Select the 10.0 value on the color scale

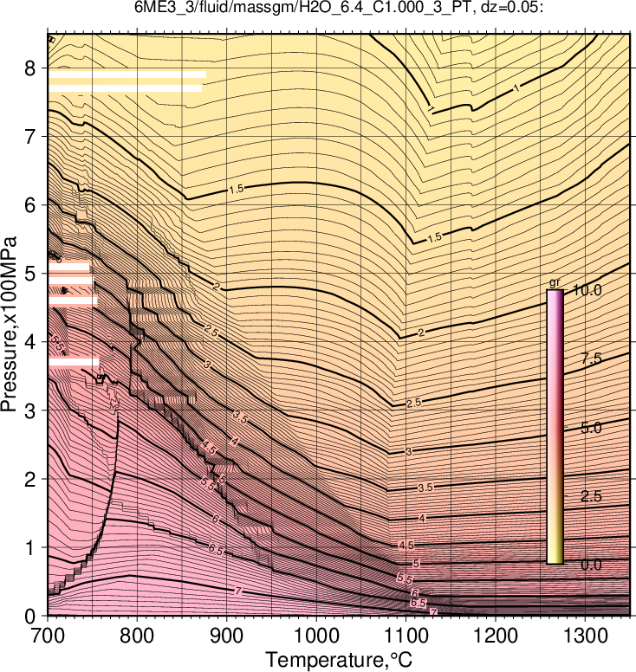(x=587, y=290)
